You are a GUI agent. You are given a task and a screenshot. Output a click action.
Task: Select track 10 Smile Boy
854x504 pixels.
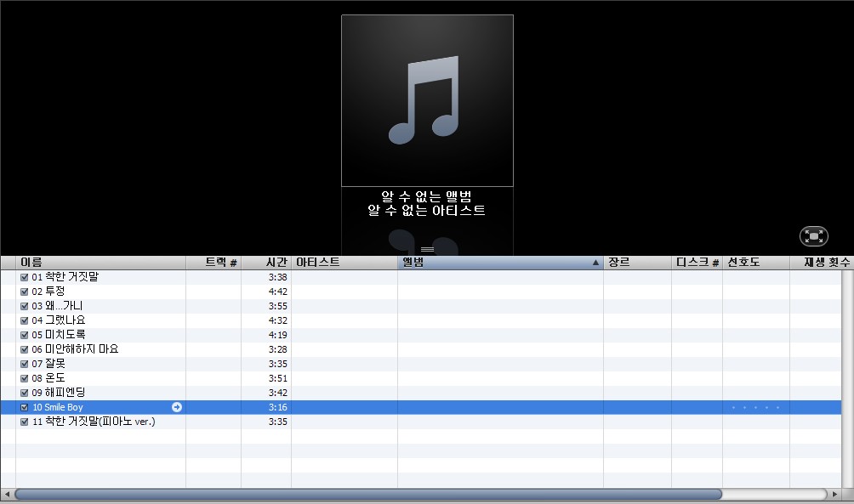pyautogui.click(x=58, y=407)
